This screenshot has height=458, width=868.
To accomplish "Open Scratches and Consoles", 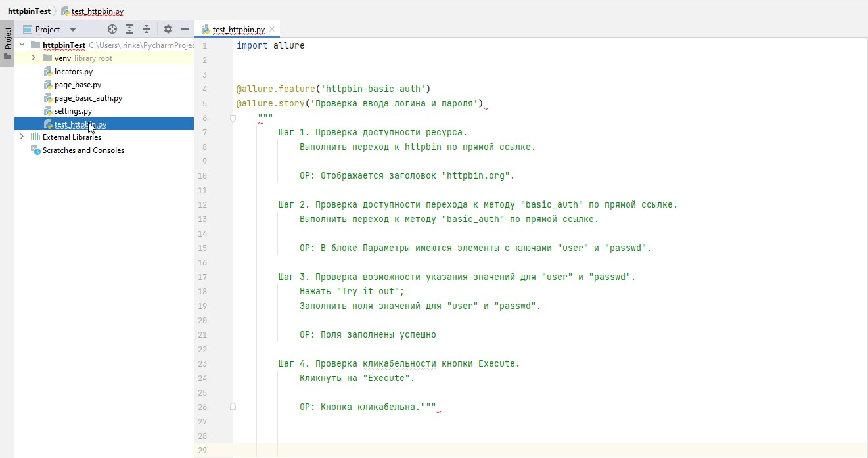I will 83,150.
